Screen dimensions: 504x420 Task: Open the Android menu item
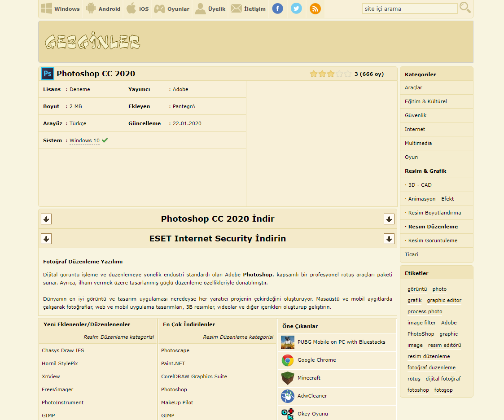[110, 9]
